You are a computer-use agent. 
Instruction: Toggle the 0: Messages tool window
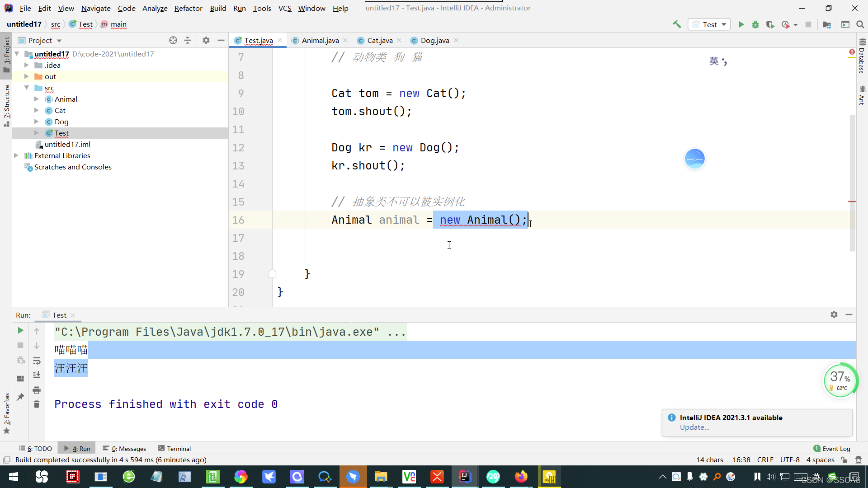point(124,449)
